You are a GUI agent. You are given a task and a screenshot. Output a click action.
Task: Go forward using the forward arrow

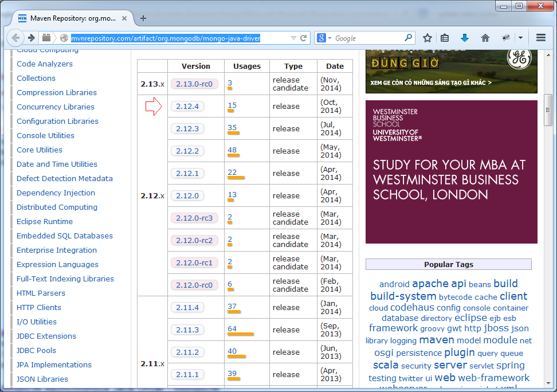32,38
